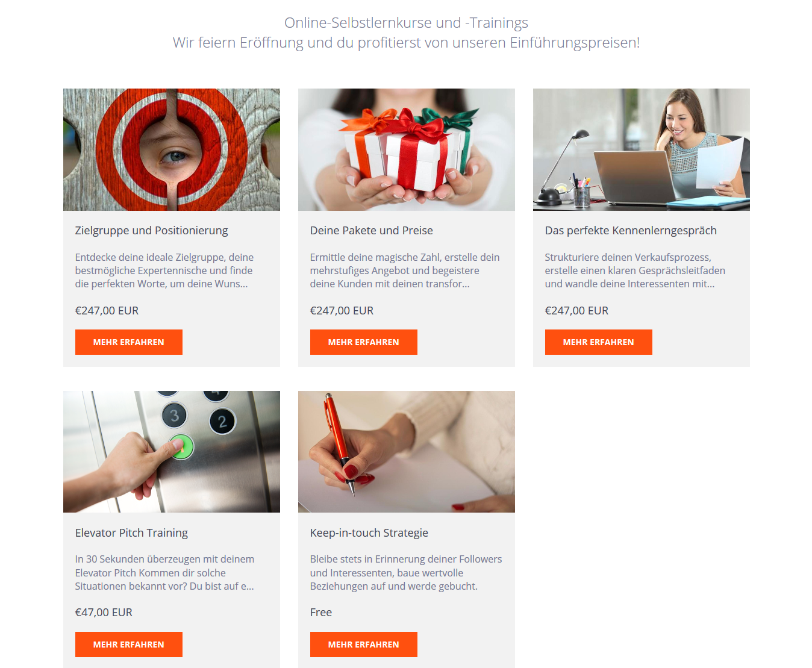Screen dimensions: 812x668
Task: Click Mehr Erfahren for Das perfekte Kennenlerngespräch
Action: click(x=599, y=342)
